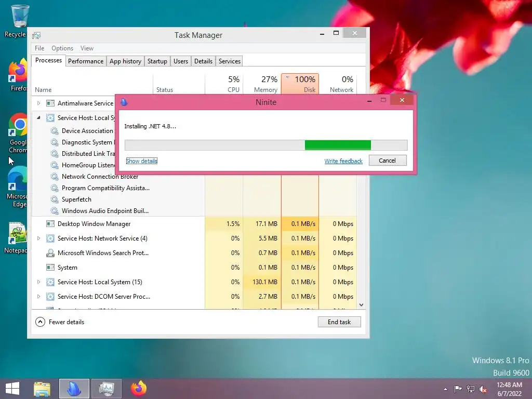Select the Processes tab
Viewport: 532px width, 399px height.
click(x=48, y=60)
